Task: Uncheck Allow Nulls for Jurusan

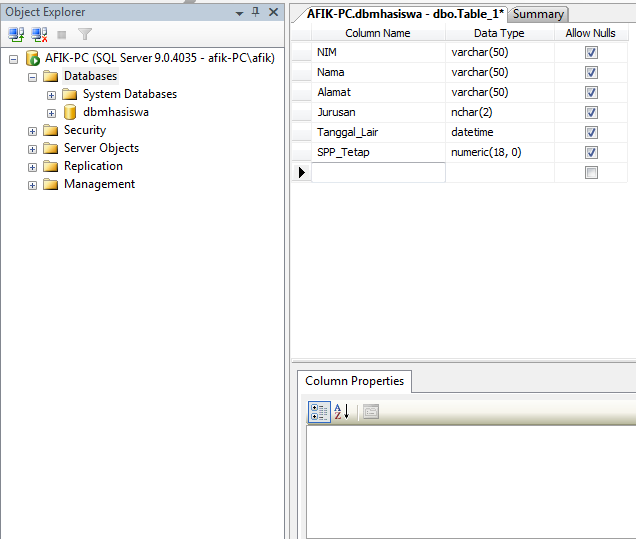Action: coord(591,112)
